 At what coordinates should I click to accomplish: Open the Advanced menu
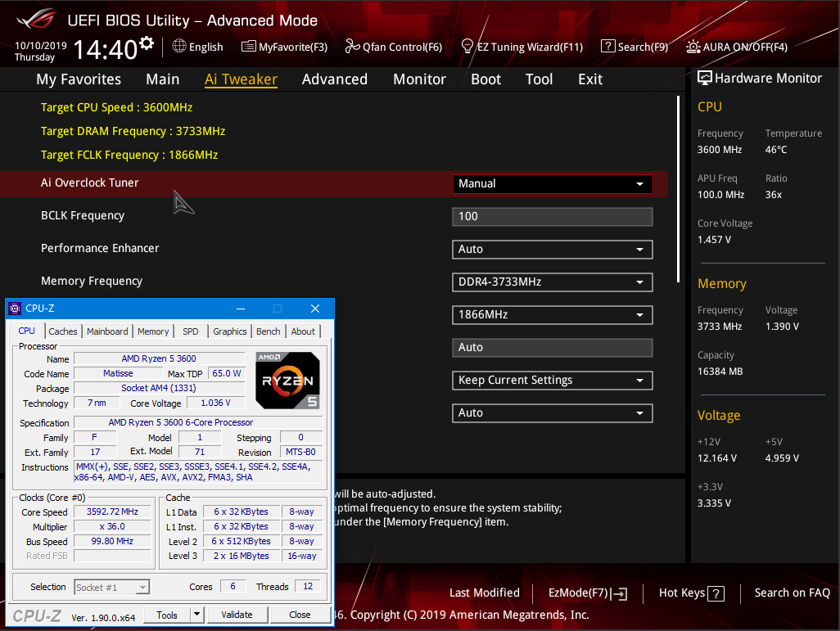tap(335, 79)
